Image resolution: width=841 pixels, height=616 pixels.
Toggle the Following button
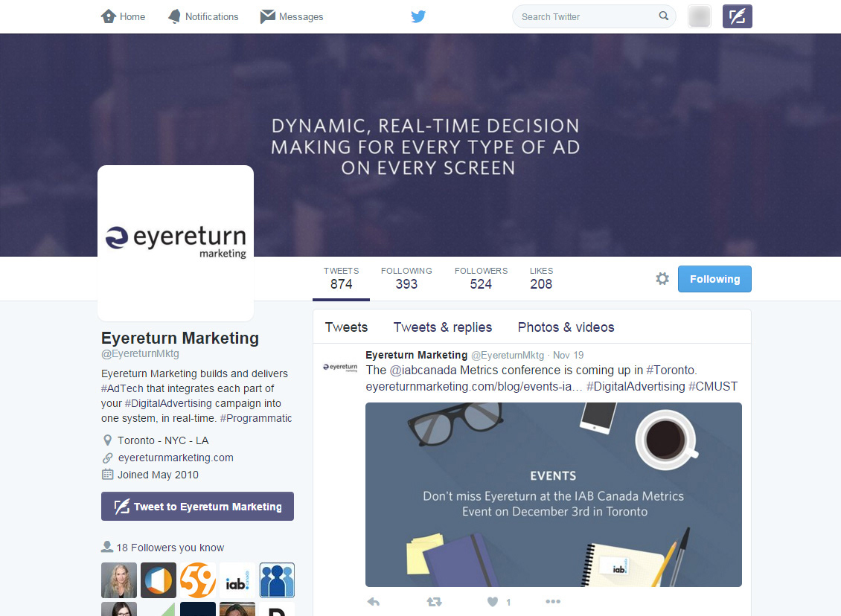(x=714, y=279)
